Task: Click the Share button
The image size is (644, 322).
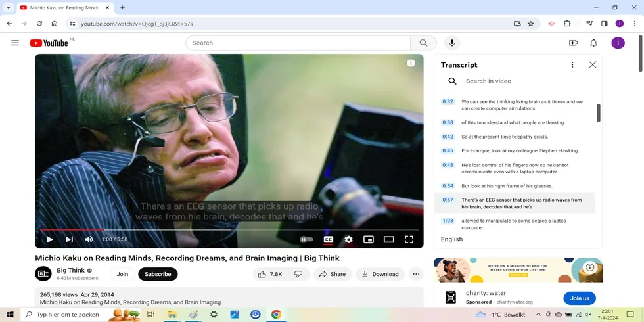Action: pyautogui.click(x=333, y=274)
